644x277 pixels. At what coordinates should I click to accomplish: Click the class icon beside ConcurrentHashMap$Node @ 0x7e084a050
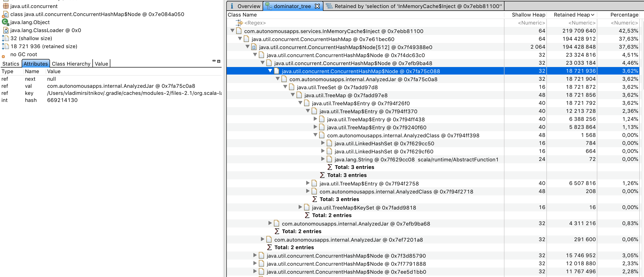pos(5,14)
